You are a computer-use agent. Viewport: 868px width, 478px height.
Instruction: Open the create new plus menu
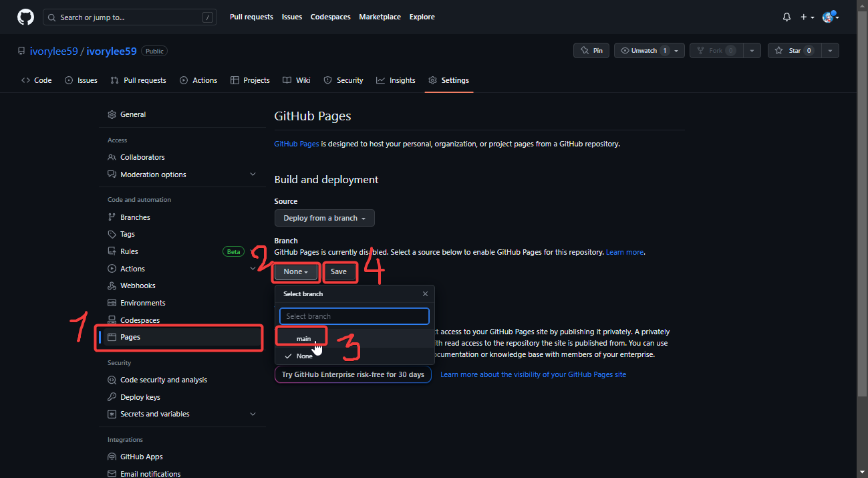[x=807, y=17]
